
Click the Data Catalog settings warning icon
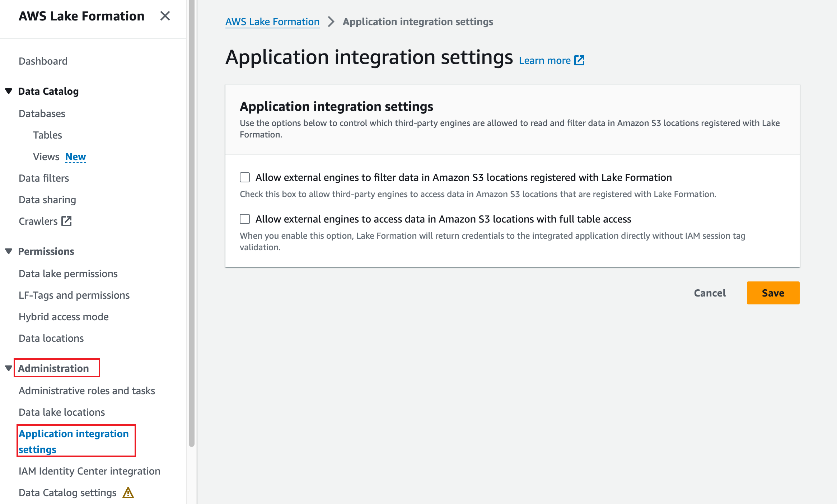tap(128, 493)
